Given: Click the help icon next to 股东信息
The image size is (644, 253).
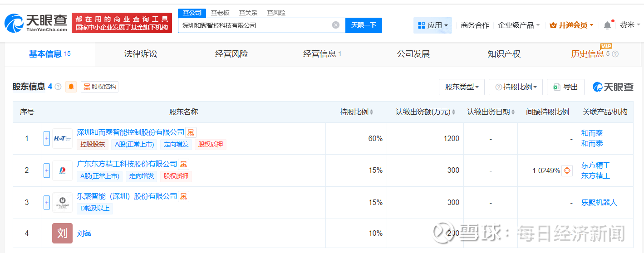Looking at the screenshot, I should [58, 87].
